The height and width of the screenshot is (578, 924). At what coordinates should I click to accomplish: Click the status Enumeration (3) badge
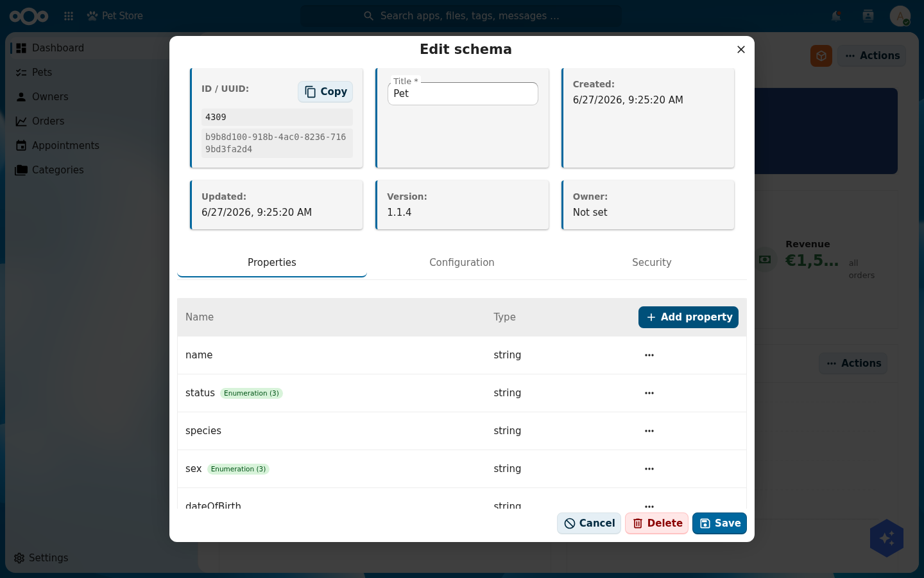tap(252, 393)
